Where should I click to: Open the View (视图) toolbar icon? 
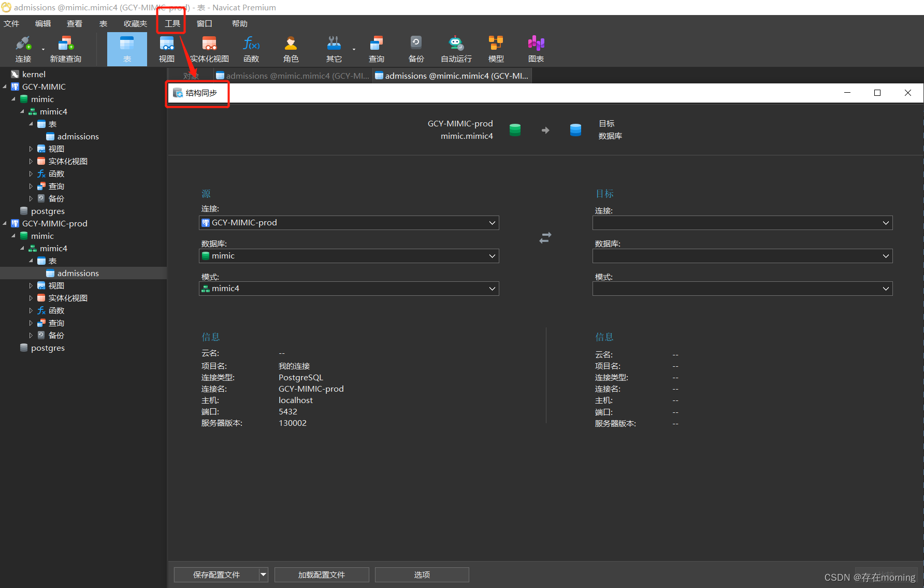pyautogui.click(x=167, y=49)
